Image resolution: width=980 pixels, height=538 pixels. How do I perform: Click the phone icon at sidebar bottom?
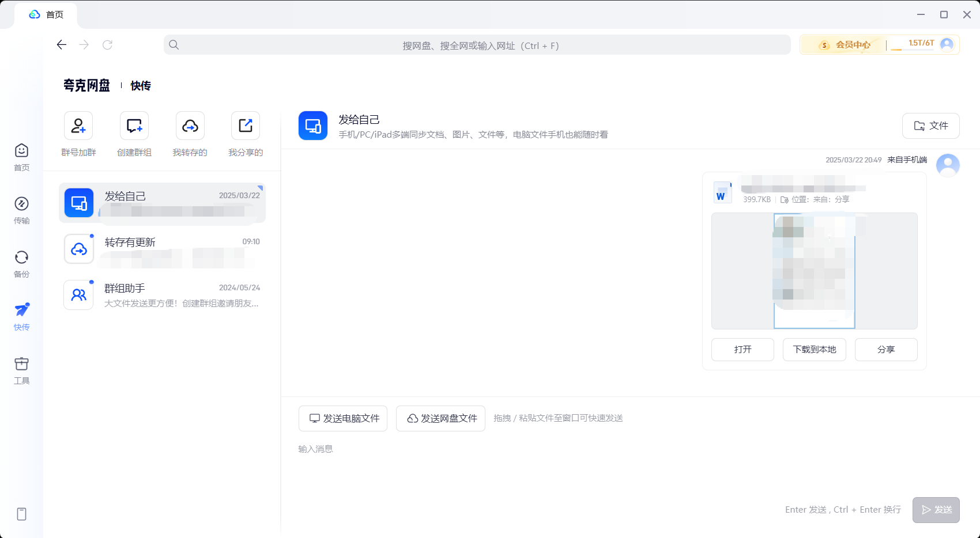pos(21,514)
